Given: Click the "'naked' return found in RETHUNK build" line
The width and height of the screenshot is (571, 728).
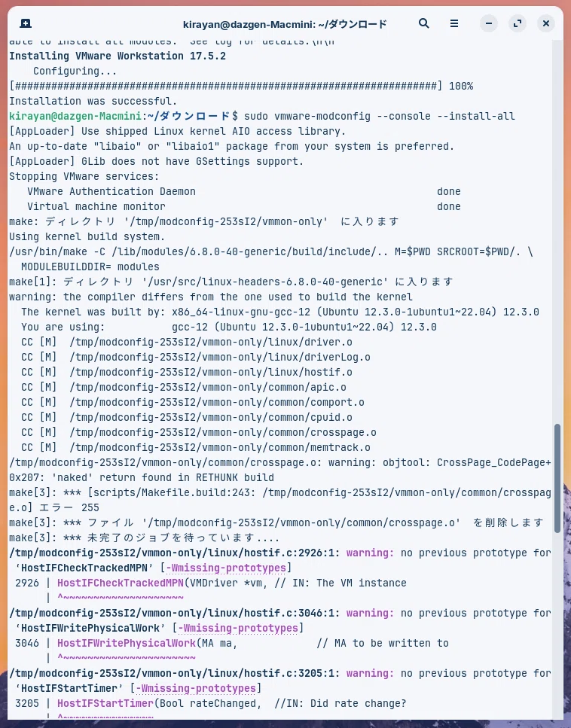Looking at the screenshot, I should (142, 478).
